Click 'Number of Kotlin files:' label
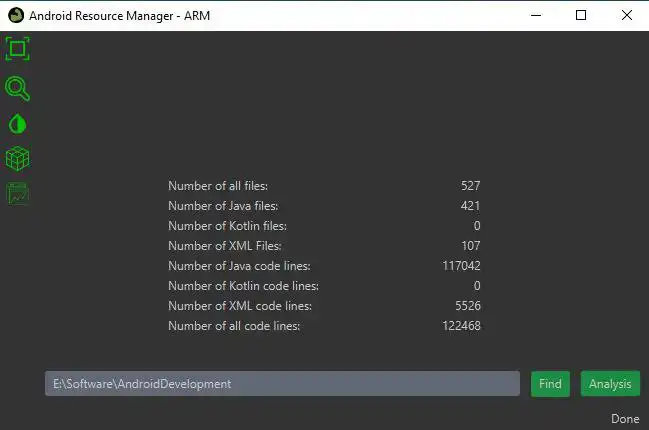 point(227,226)
